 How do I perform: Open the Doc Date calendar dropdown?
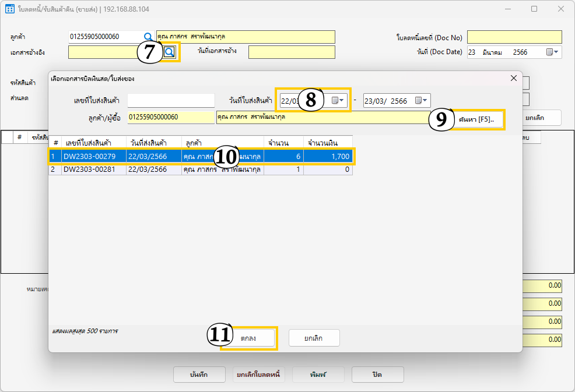[x=553, y=52]
